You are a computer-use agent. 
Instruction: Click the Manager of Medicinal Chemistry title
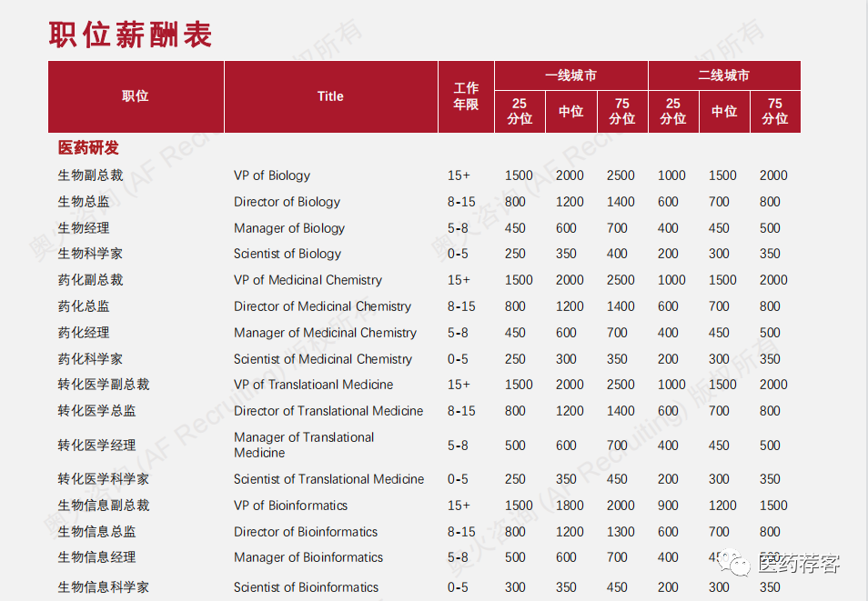[325, 333]
